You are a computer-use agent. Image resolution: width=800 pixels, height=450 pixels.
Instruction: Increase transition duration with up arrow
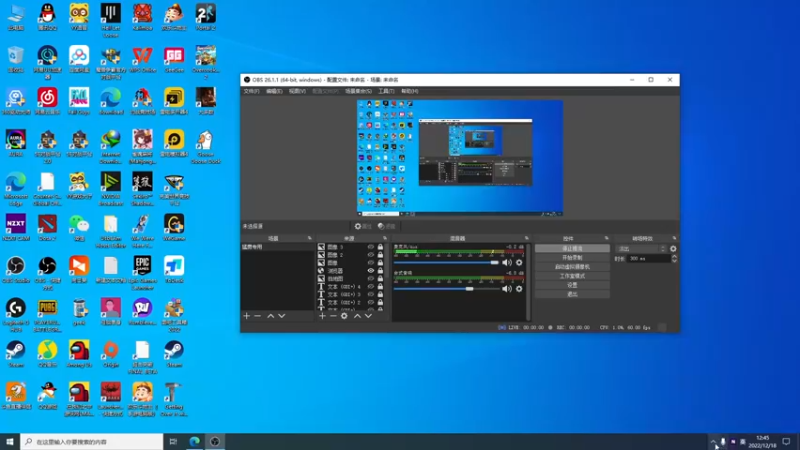pos(674,257)
